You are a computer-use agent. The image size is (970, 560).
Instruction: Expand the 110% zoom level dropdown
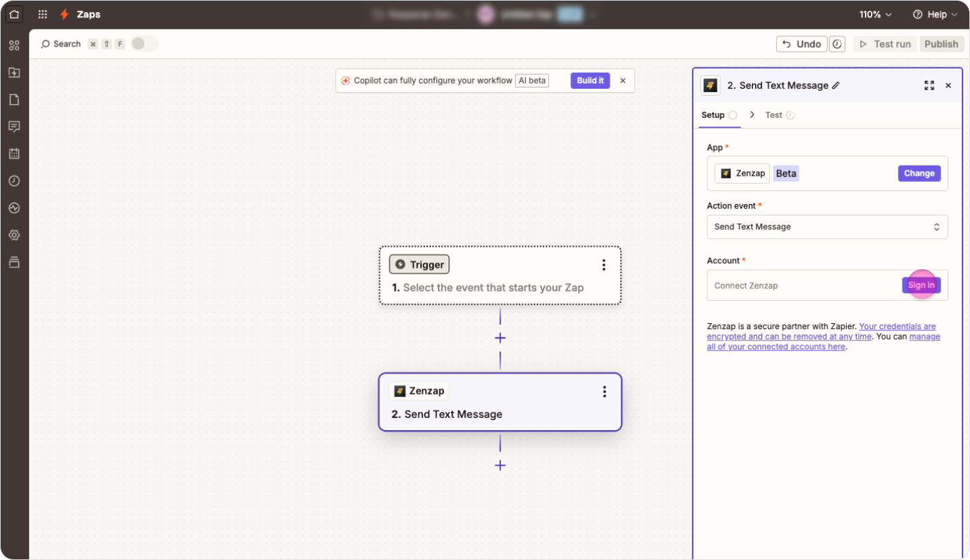click(x=875, y=14)
